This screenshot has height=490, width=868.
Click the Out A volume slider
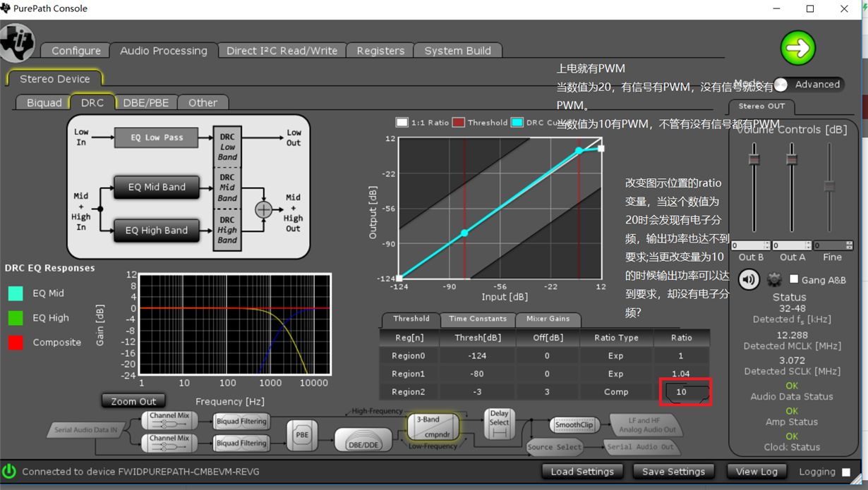(x=792, y=159)
